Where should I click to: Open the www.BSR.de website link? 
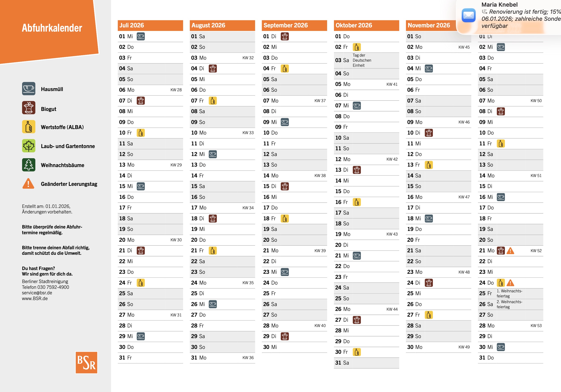pos(35,298)
